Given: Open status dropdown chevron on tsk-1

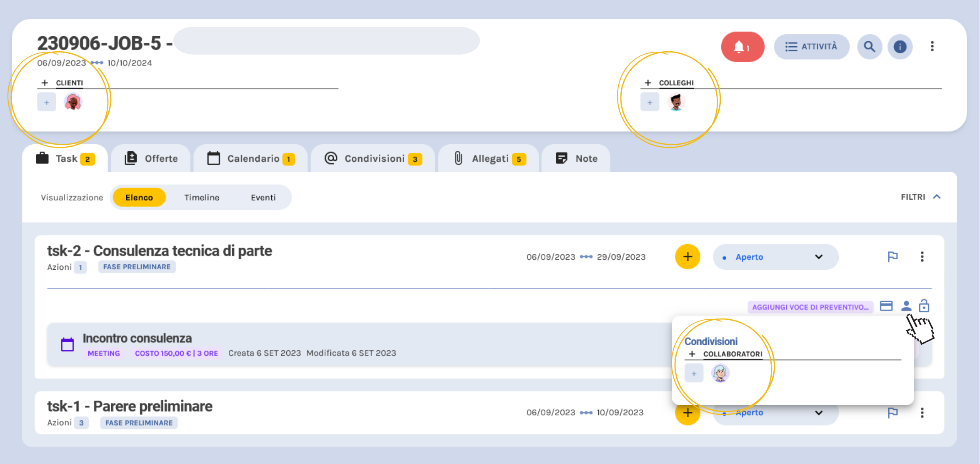Looking at the screenshot, I should [819, 413].
